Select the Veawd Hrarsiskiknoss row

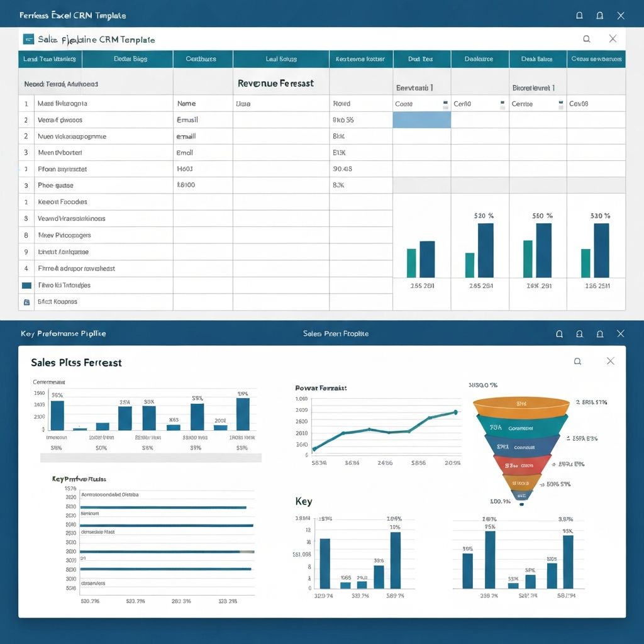pos(96,218)
